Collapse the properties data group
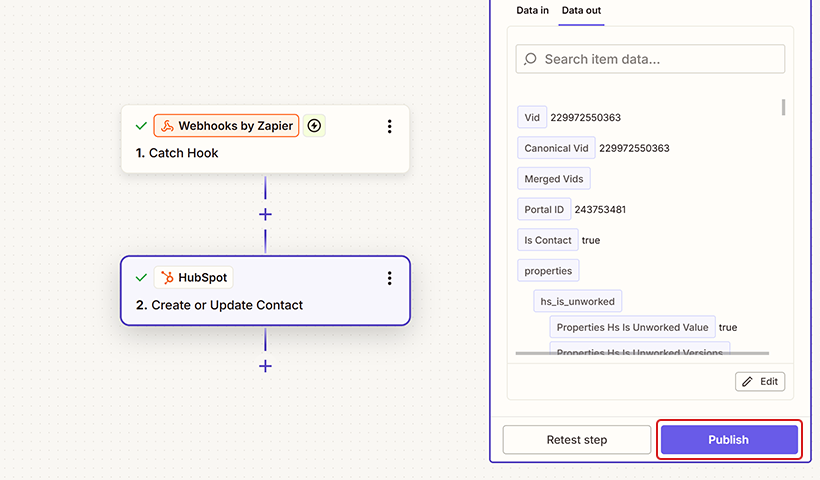This screenshot has height=480, width=820. (549, 271)
